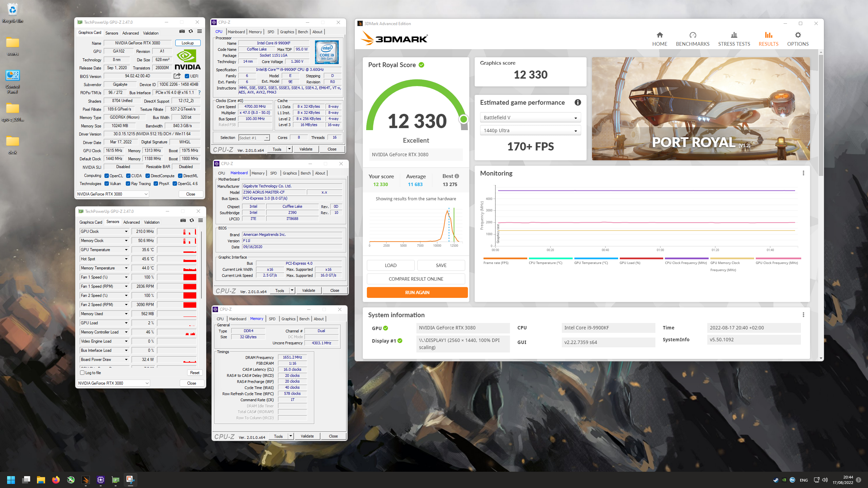The image size is (868, 488).
Task: Click the CPU Temperature legend color
Action: coord(551,258)
